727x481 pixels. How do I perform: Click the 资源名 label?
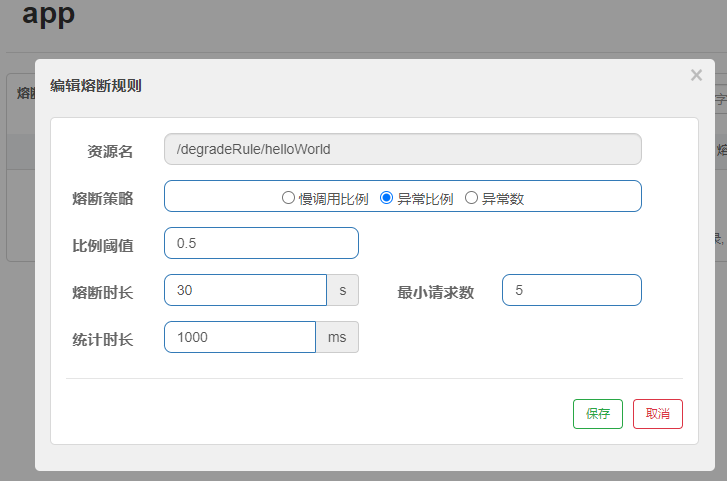(110, 151)
